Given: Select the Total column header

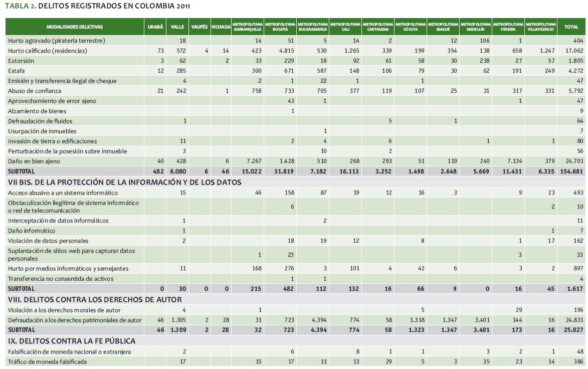Looking at the screenshot, I should (571, 27).
